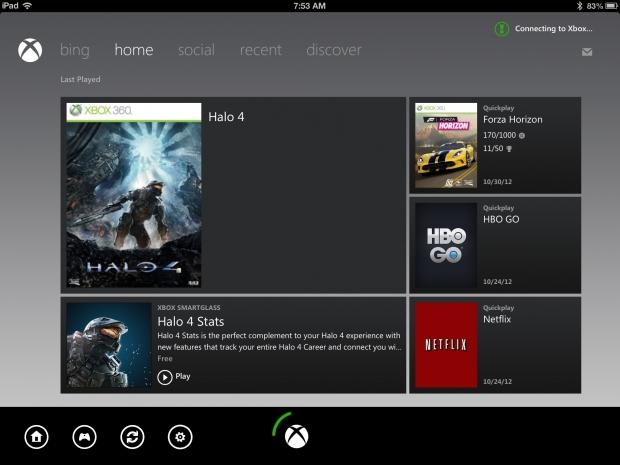The height and width of the screenshot is (465, 620).
Task: Click the Quickplay label above HBO GO
Action: [498, 208]
